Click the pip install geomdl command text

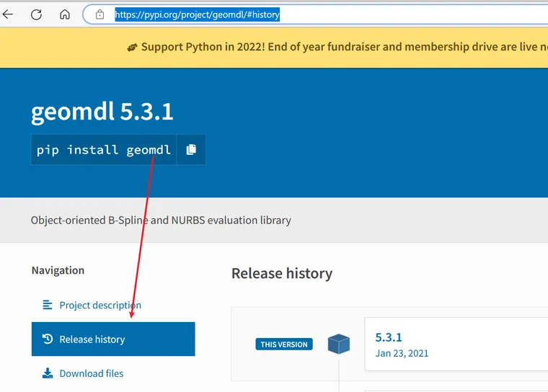pos(104,150)
